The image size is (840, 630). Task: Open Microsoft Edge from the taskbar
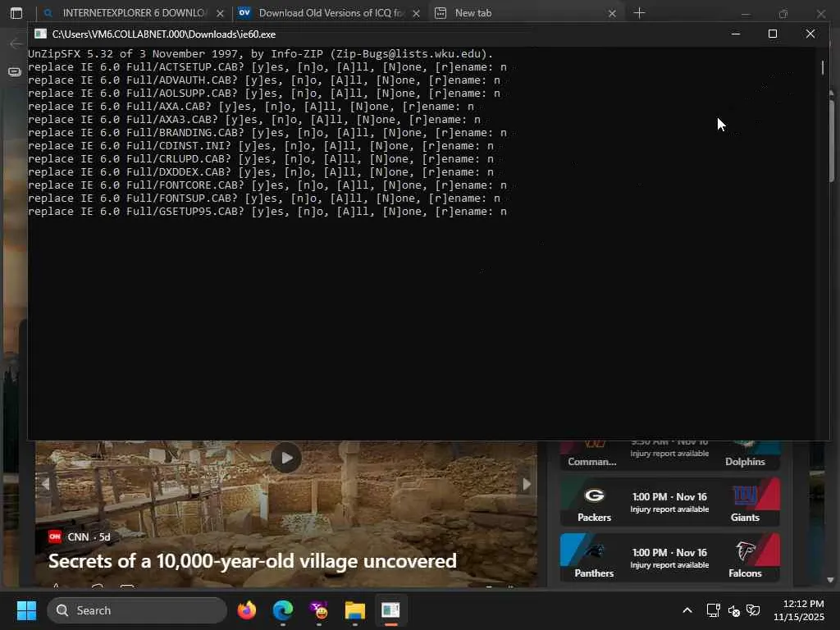[283, 610]
